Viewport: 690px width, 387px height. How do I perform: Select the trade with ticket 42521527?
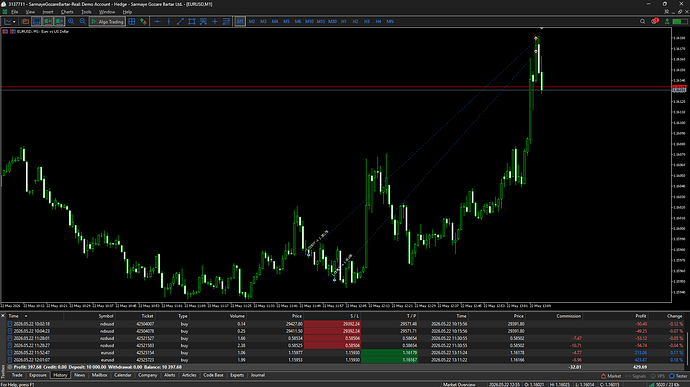[x=345, y=338]
